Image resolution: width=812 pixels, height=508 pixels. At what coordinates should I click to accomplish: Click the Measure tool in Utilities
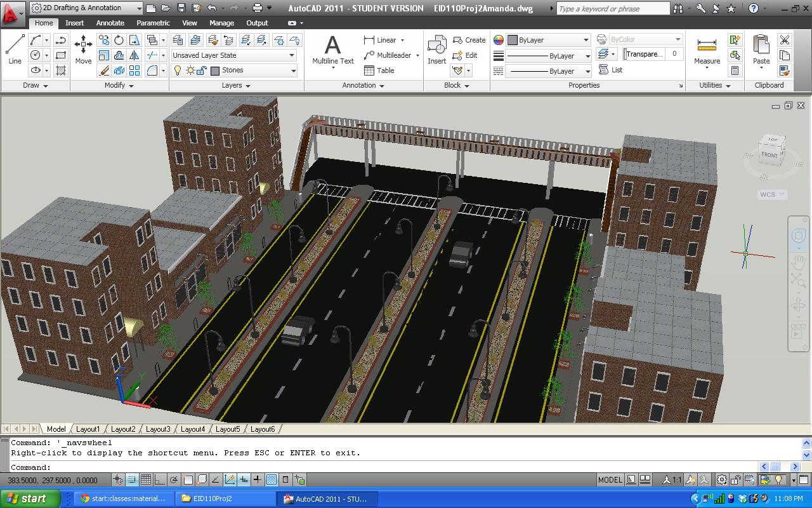click(707, 50)
